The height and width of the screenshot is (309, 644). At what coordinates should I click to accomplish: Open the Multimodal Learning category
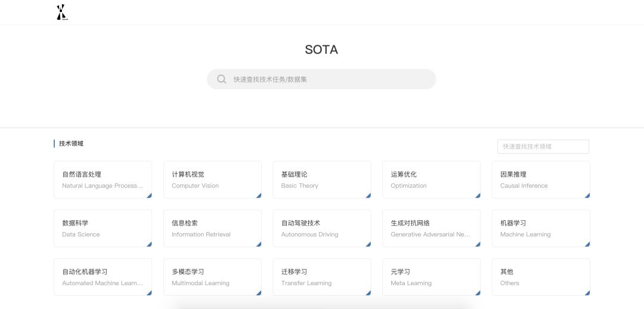pos(212,277)
